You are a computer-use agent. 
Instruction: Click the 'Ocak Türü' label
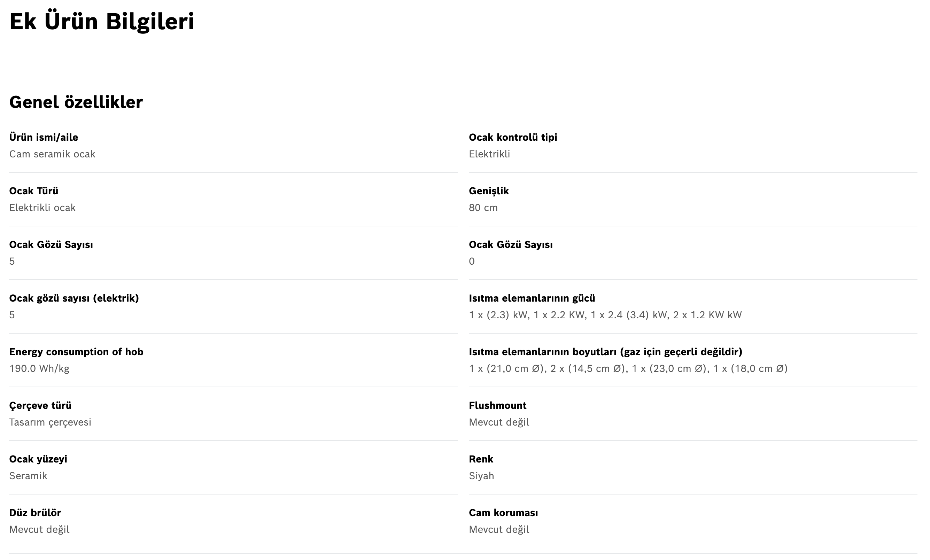pyautogui.click(x=33, y=191)
